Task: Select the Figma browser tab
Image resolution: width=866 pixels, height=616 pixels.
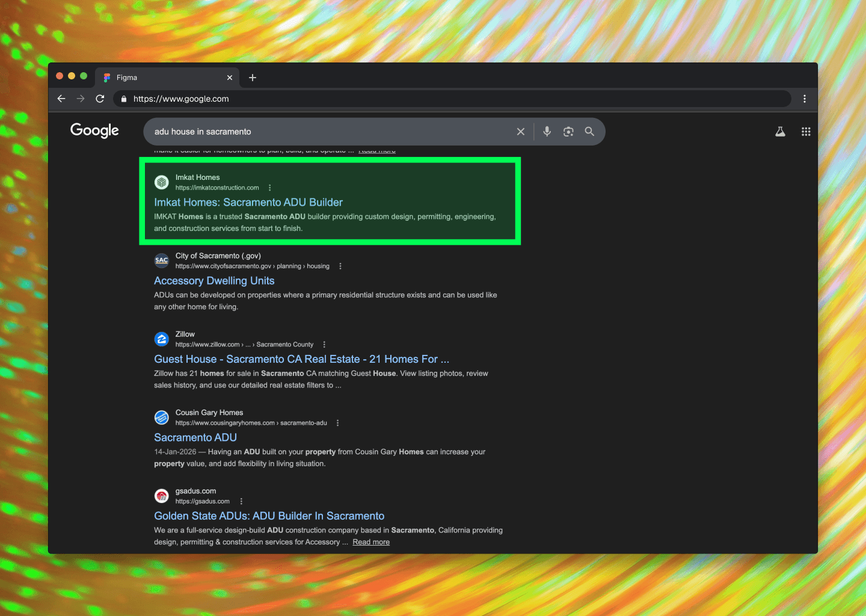Action: (x=168, y=78)
